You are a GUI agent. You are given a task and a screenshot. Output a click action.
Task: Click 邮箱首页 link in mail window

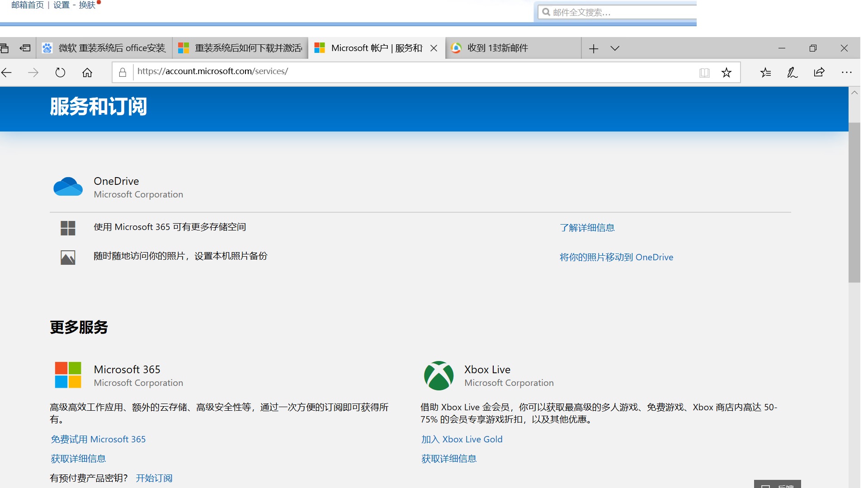[28, 5]
